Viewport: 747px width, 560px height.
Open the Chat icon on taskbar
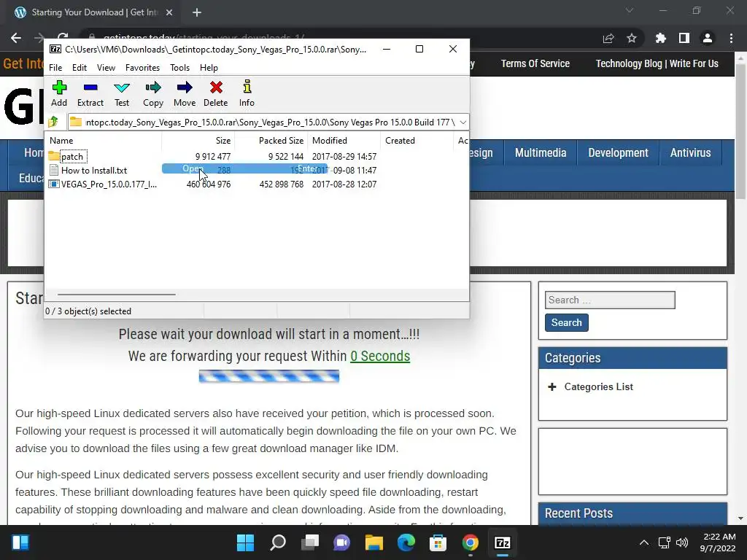341,542
